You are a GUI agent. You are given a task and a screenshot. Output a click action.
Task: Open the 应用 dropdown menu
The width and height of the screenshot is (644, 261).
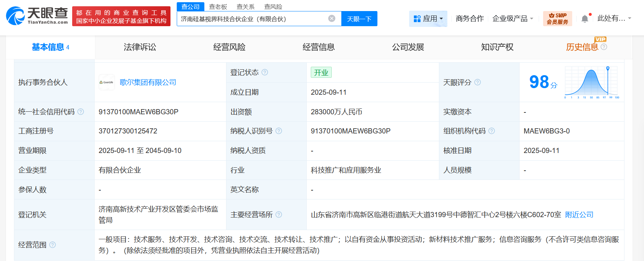(428, 18)
